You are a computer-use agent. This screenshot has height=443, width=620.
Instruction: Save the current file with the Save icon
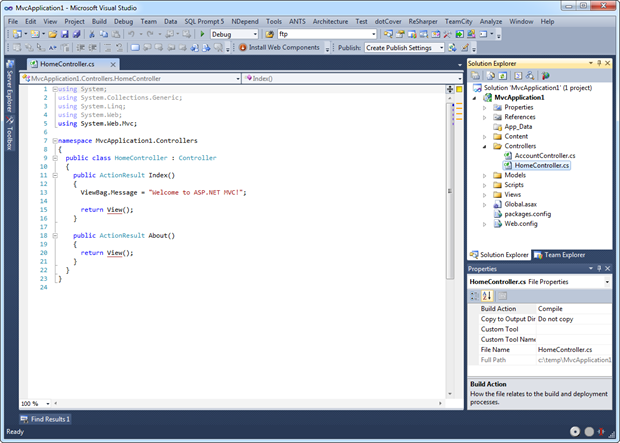(x=64, y=34)
